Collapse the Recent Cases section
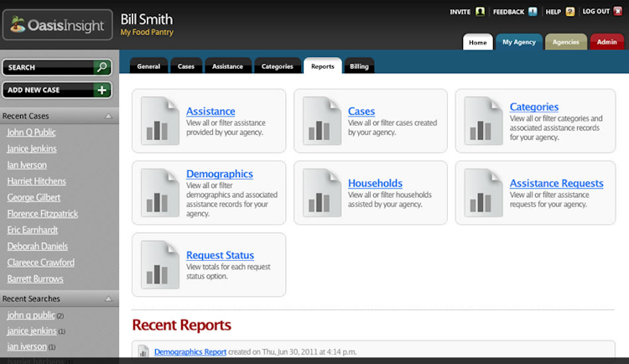 click(x=108, y=116)
